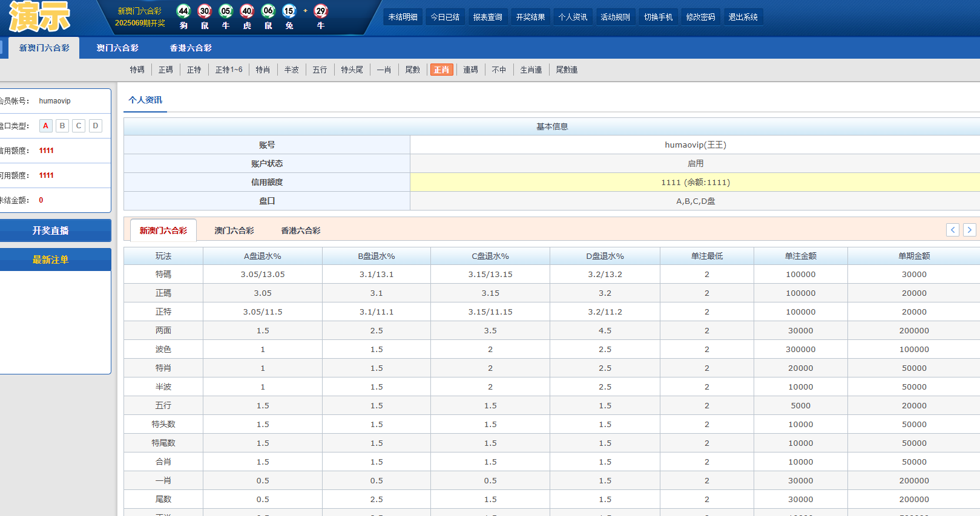
Task: Select highlighted 正肖 play type
Action: click(x=442, y=70)
